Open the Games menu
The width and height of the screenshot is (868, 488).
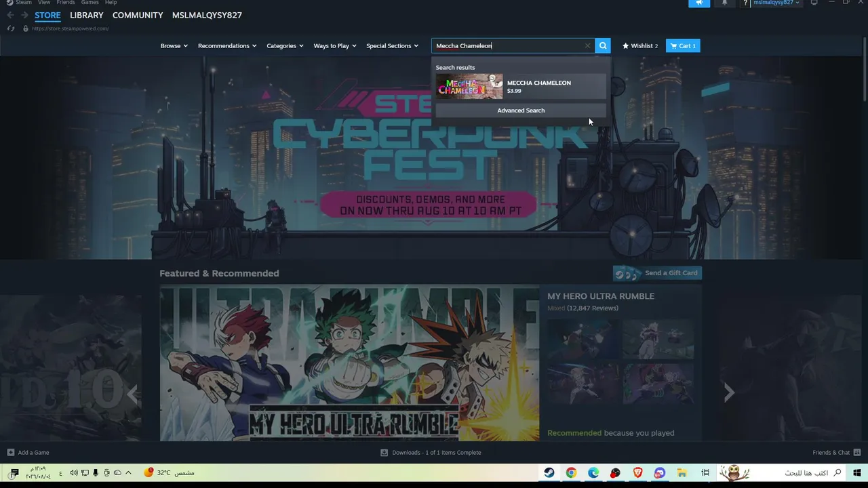[90, 3]
